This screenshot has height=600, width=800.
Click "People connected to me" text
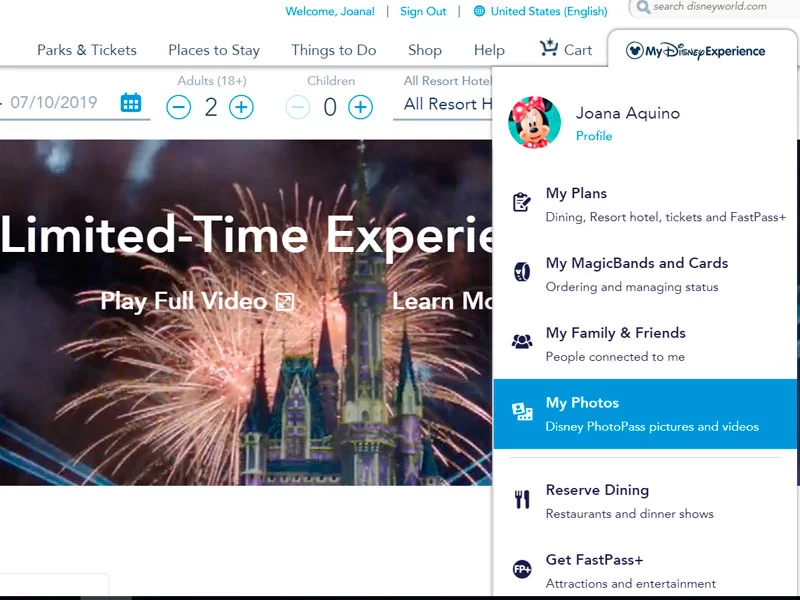pos(615,357)
